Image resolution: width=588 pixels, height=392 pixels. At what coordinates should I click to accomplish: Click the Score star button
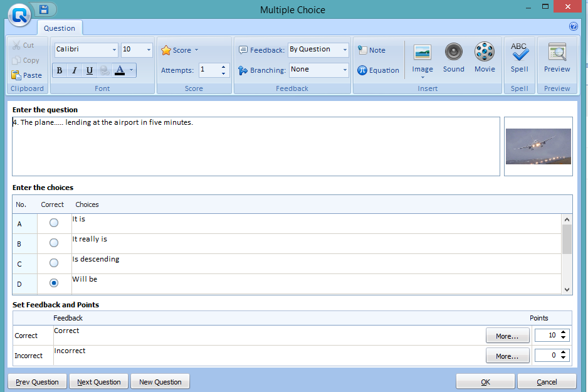[x=179, y=50]
